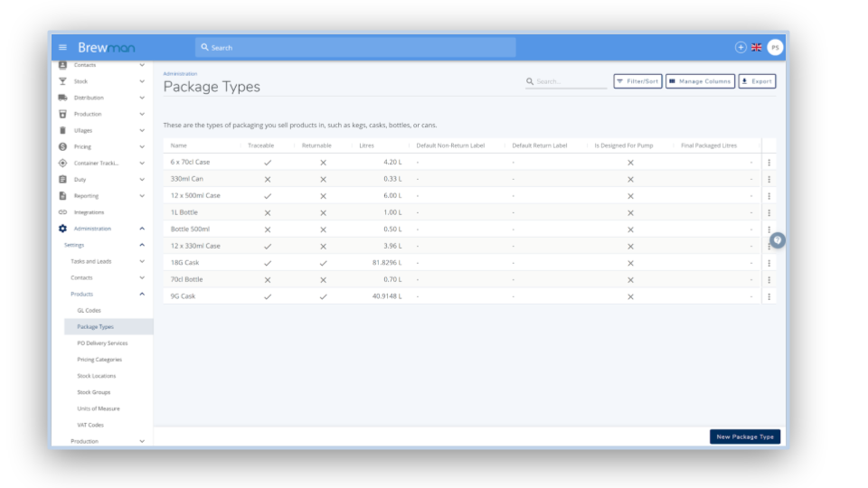Expand the Duty sidebar section
The height and width of the screenshot is (488, 868).
point(142,179)
